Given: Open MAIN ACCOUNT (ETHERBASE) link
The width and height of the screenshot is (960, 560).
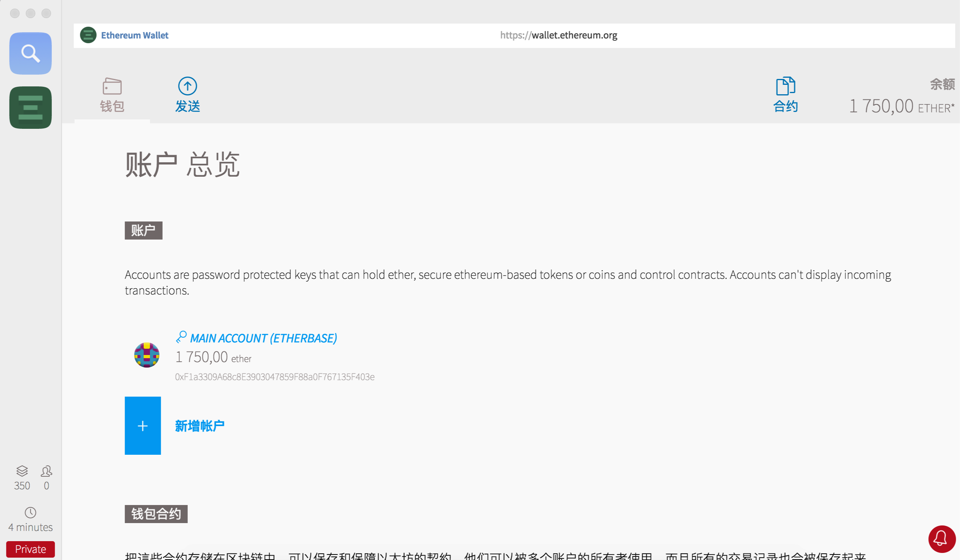Looking at the screenshot, I should [263, 338].
